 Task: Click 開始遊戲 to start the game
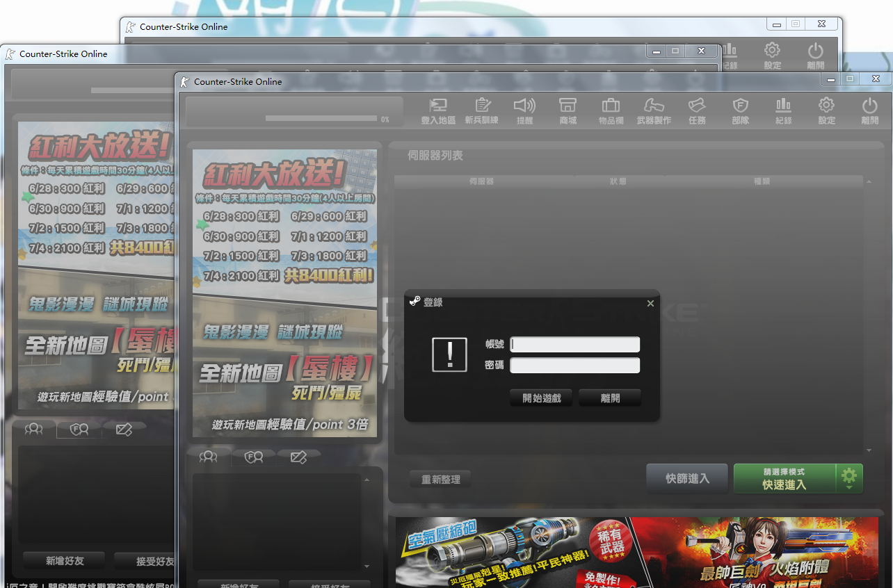[541, 398]
